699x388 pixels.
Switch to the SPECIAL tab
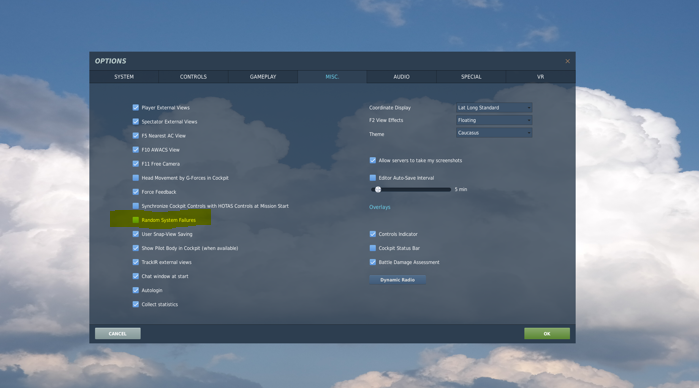tap(471, 77)
